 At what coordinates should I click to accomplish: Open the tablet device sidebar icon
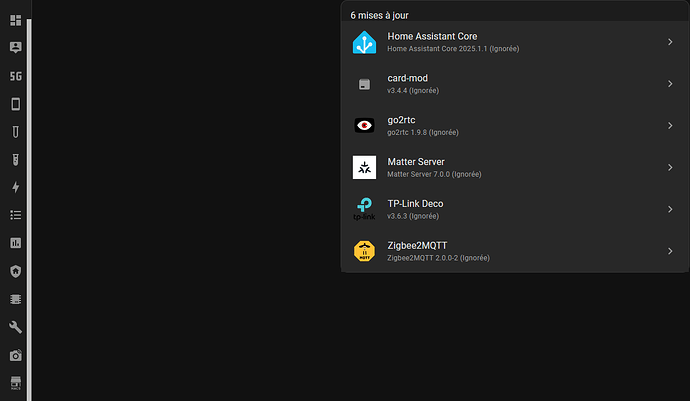pyautogui.click(x=15, y=104)
